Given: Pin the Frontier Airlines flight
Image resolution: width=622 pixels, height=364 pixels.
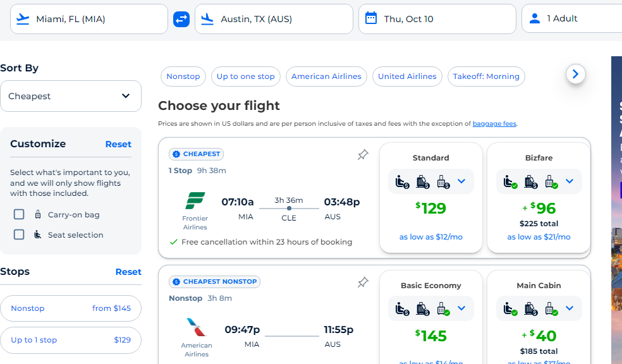Looking at the screenshot, I should pos(363,155).
